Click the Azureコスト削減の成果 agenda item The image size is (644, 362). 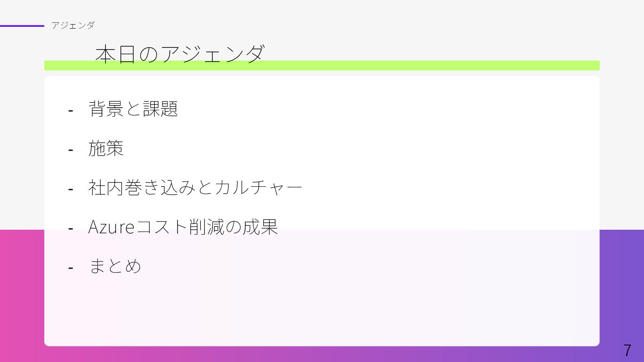click(x=183, y=227)
